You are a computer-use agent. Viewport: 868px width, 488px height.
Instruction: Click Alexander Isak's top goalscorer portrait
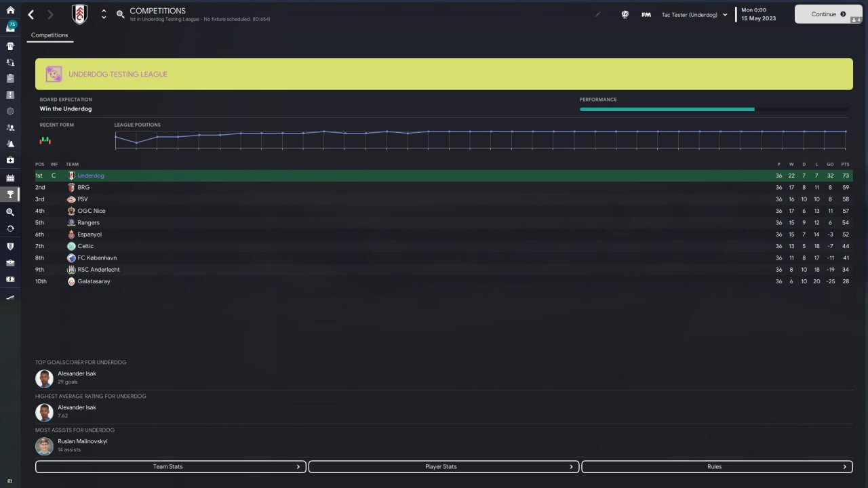click(x=44, y=378)
